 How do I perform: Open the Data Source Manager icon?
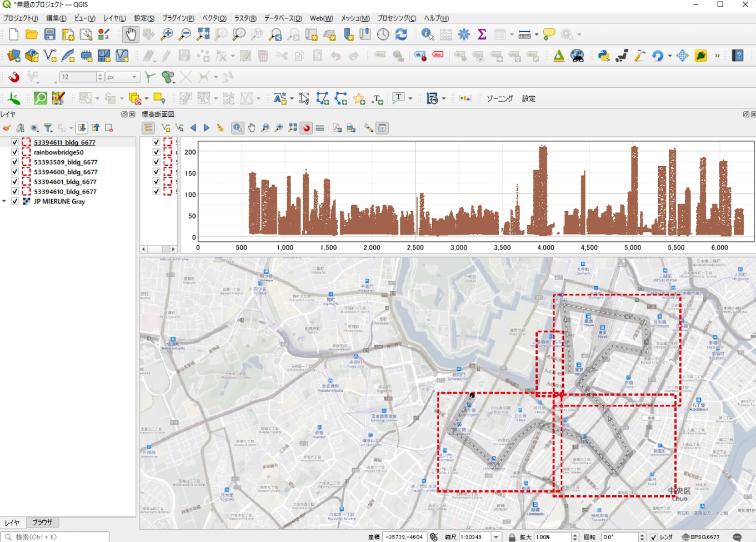pos(14,56)
